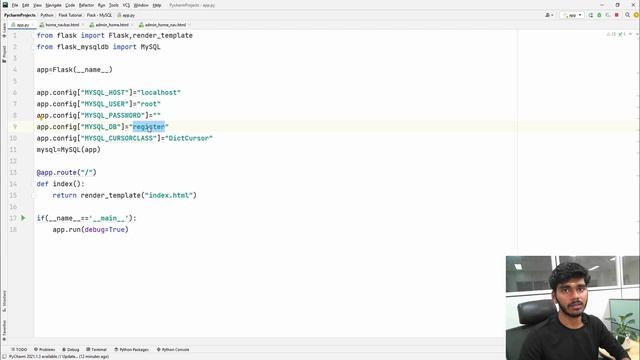
Task: Open the Run menu
Action: [101, 5]
